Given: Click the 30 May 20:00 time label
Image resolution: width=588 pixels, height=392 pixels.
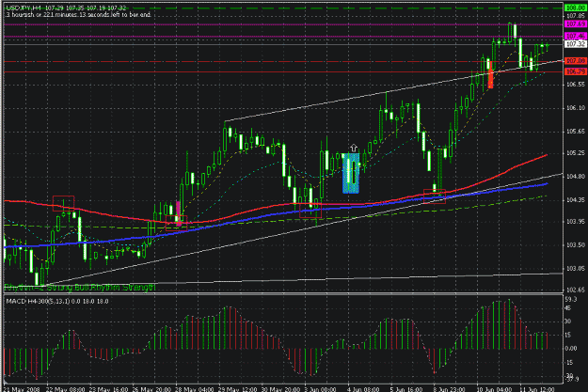Looking at the screenshot, I should pos(280,389).
